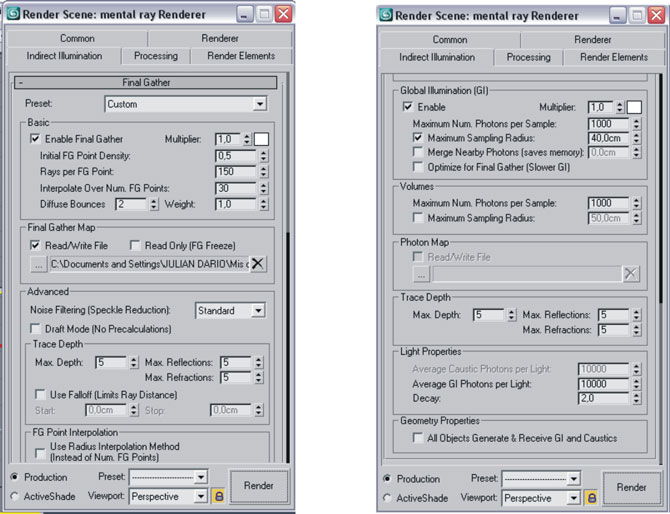
Task: Switch to Render Elements tab in left window
Action: tap(241, 56)
